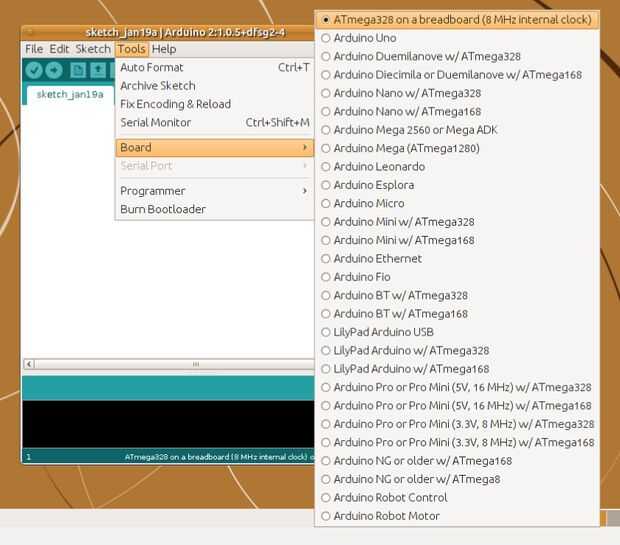
Task: Select Arduino NG or older w/ ATmega8
Action: pos(457,479)
